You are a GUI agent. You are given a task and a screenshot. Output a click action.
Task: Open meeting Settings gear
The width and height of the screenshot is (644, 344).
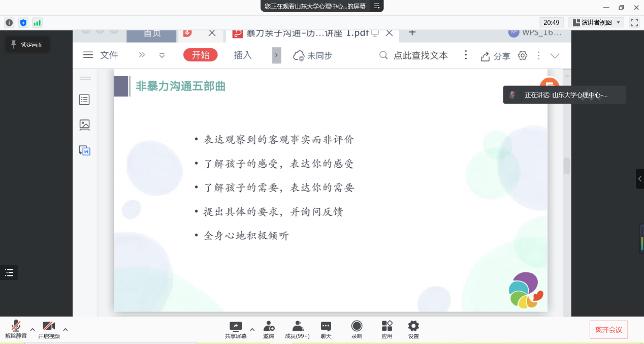[413, 329]
